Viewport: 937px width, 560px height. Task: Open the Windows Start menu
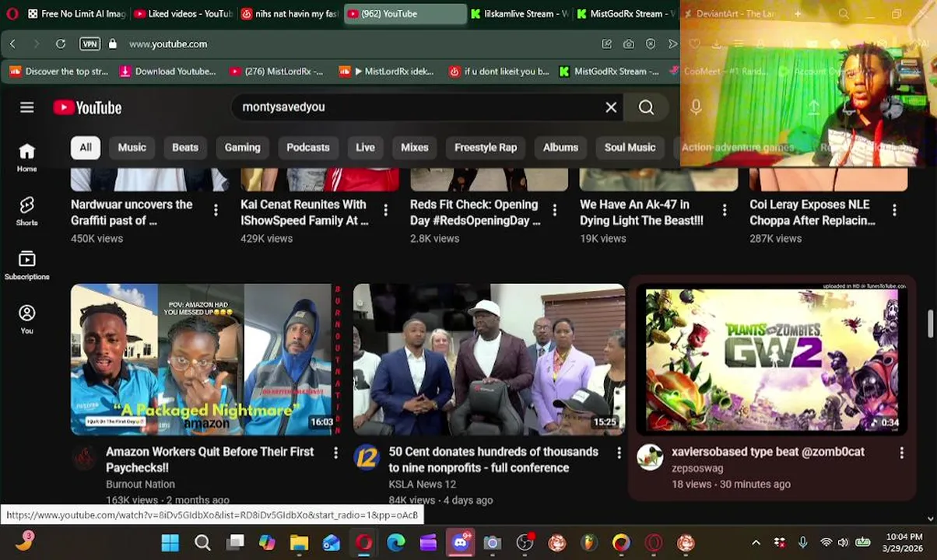click(170, 543)
